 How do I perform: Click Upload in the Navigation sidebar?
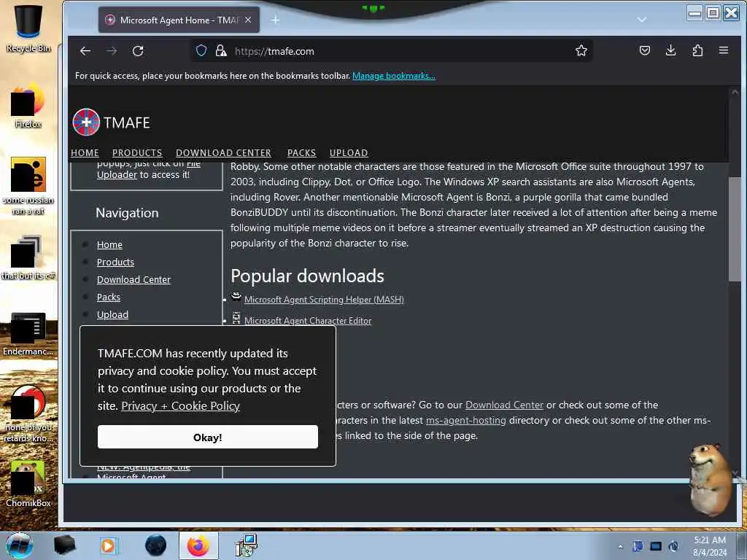pyautogui.click(x=112, y=315)
